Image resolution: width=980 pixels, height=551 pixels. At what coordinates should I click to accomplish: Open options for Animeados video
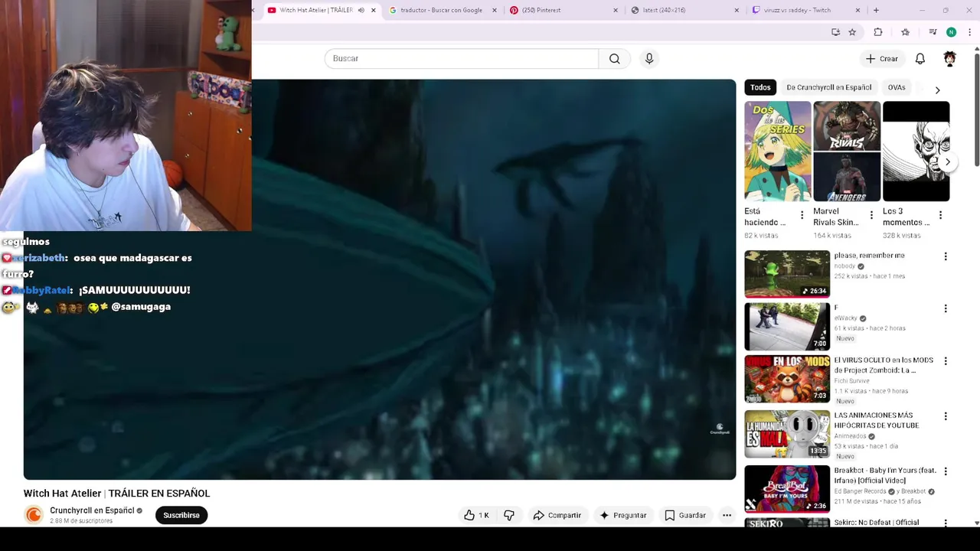point(946,416)
